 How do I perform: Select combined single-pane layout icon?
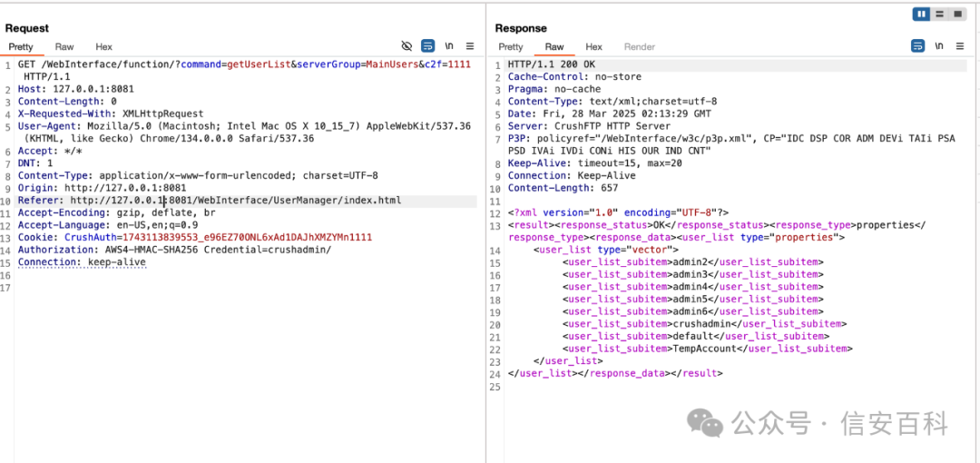pos(957,15)
